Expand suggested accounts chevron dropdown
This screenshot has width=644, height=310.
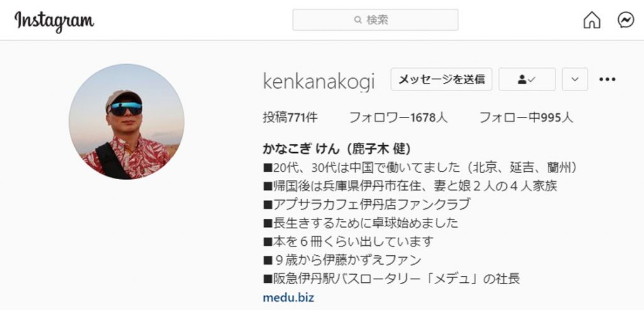click(575, 79)
